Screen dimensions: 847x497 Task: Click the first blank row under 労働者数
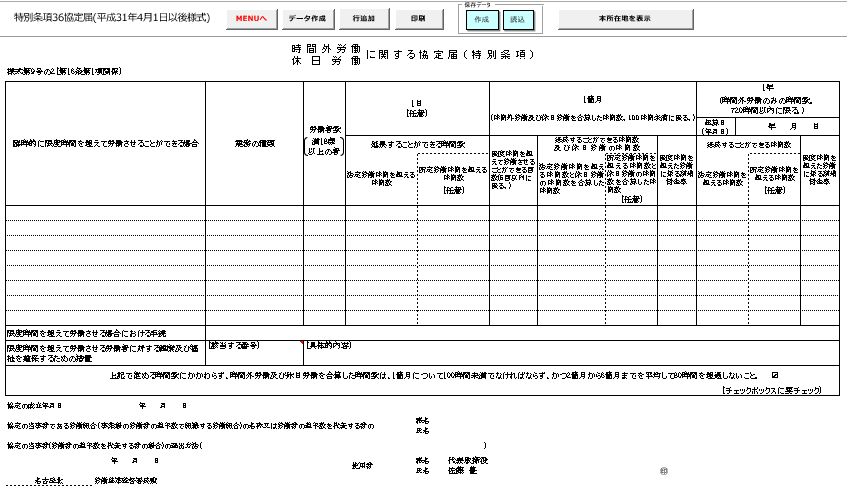(x=325, y=213)
